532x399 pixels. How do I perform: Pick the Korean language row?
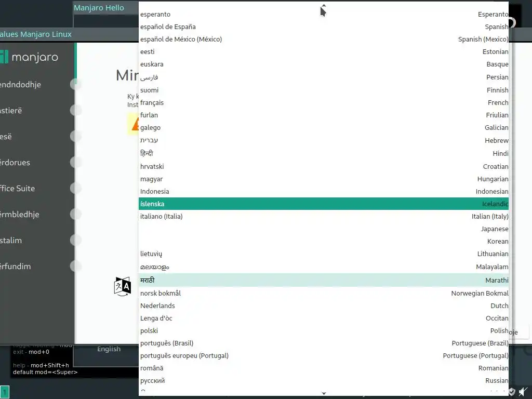pos(324,242)
